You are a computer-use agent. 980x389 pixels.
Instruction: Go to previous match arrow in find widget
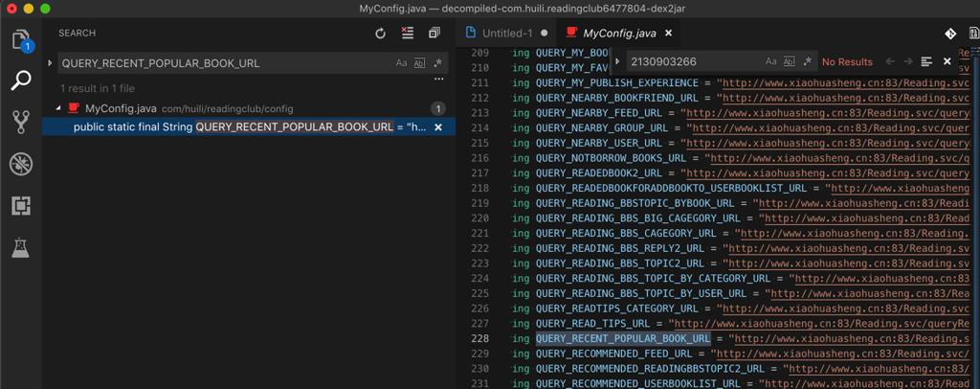tap(890, 61)
